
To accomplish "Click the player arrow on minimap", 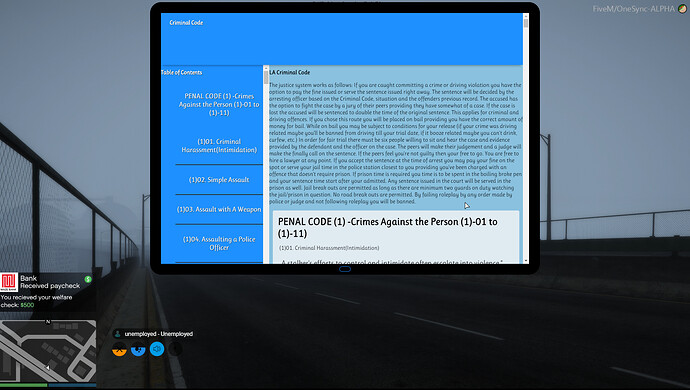I will click(48, 367).
